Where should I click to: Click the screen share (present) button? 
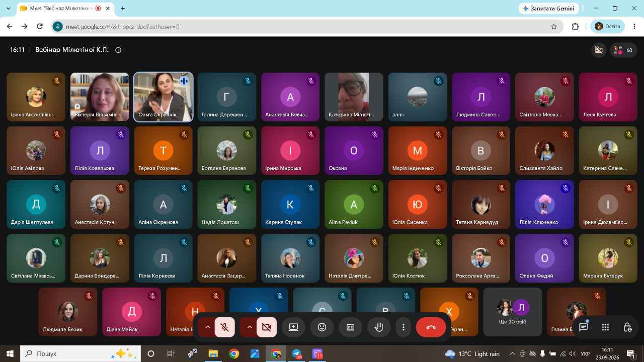293,327
